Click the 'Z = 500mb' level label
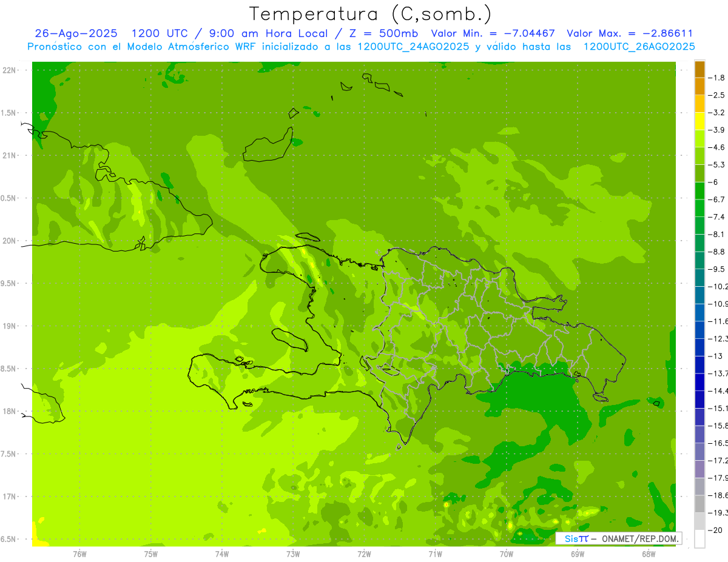Screen dimensions: 728x562 pyautogui.click(x=383, y=33)
